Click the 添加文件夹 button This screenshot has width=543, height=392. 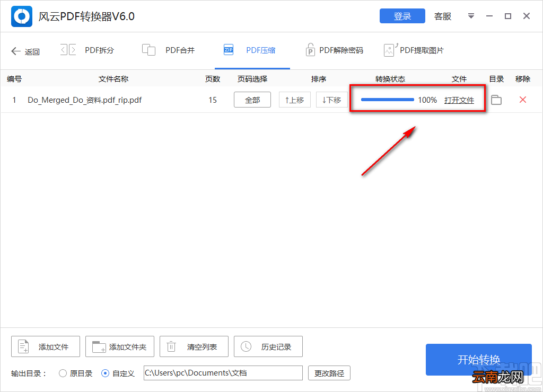pyautogui.click(x=119, y=346)
